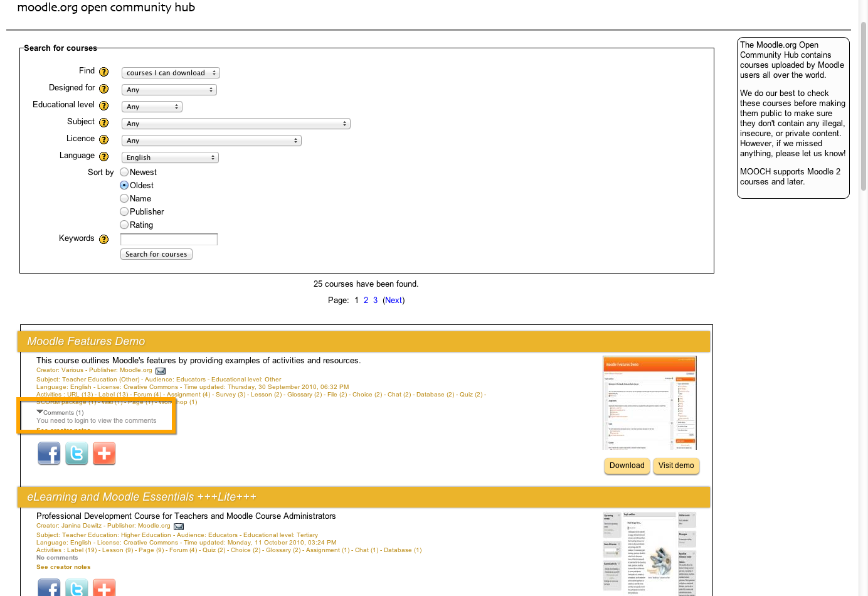Click the Keywords text field

point(169,239)
